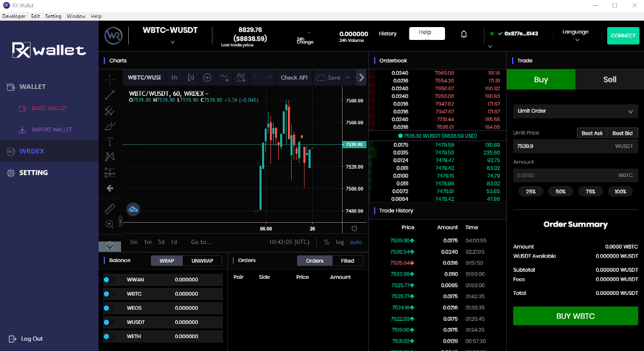Toggle percent scale on chart

click(326, 242)
